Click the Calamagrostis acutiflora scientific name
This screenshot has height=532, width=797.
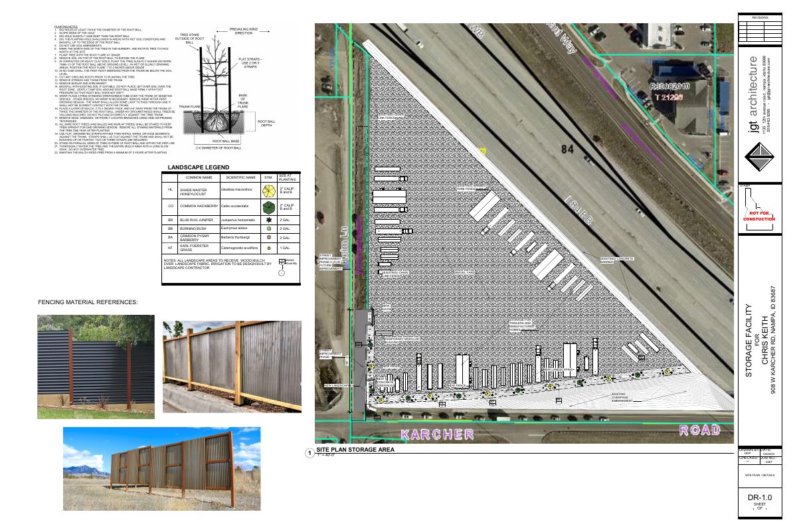coord(240,248)
